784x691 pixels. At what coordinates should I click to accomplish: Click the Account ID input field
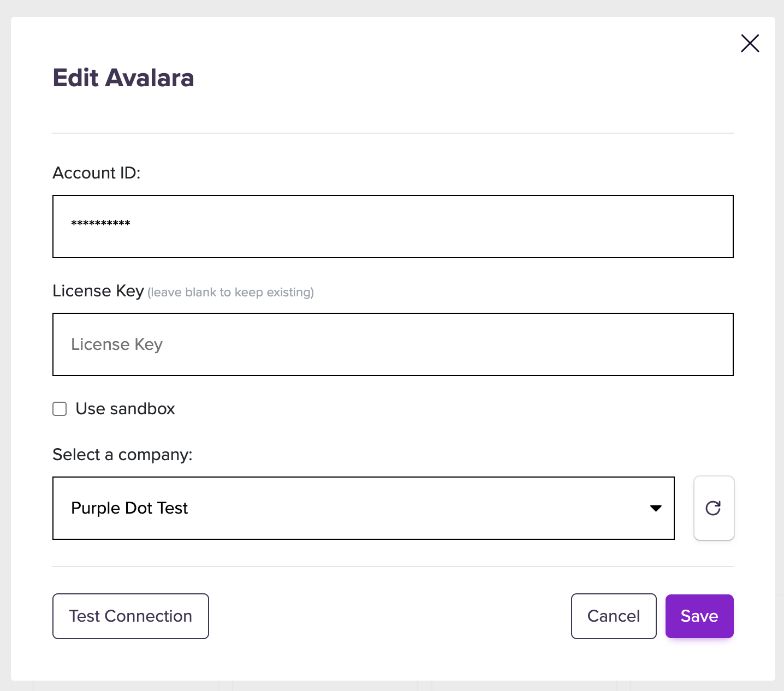click(x=393, y=227)
